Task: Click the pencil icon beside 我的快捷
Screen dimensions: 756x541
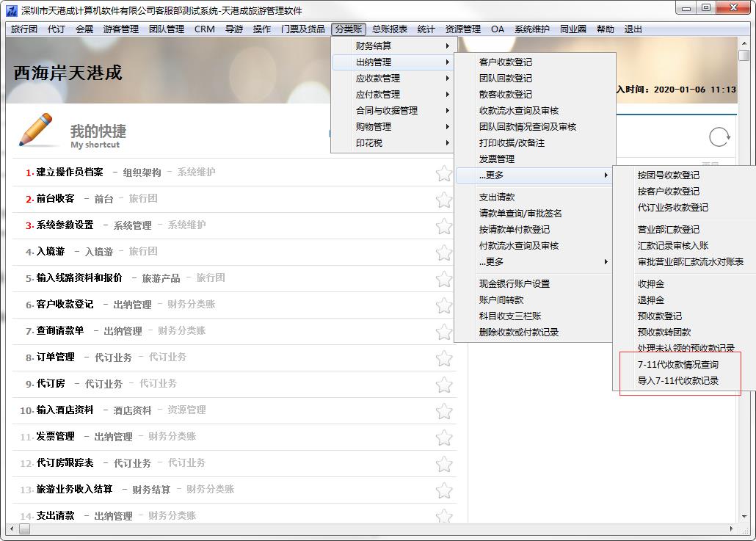Action: coord(35,131)
